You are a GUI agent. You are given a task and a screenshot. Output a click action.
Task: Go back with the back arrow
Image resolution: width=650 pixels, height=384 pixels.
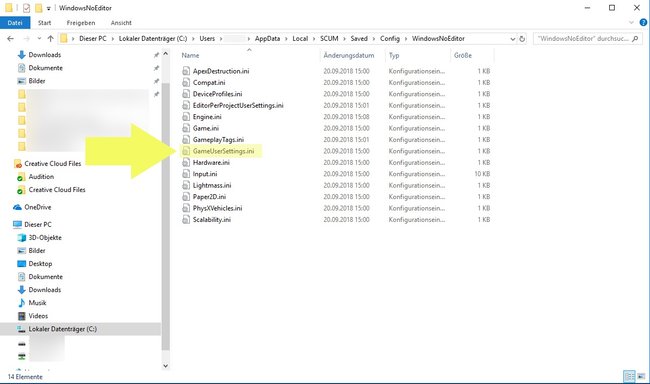pyautogui.click(x=10, y=39)
